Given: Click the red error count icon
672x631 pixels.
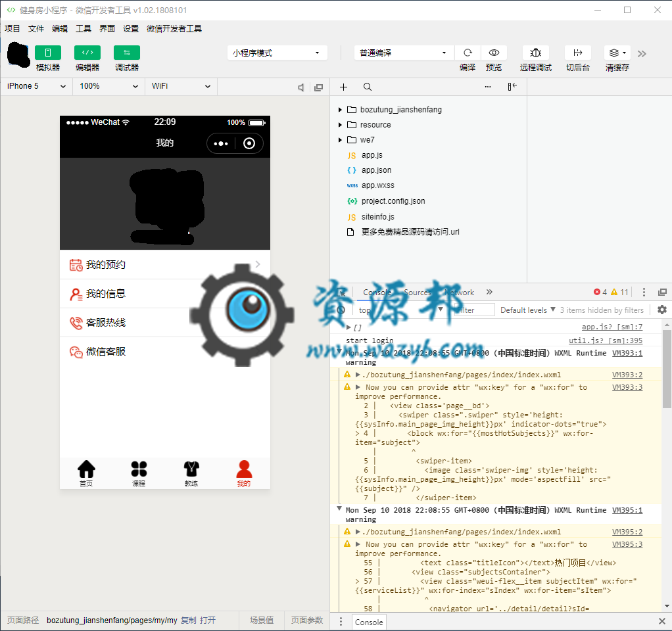Looking at the screenshot, I should (x=596, y=292).
